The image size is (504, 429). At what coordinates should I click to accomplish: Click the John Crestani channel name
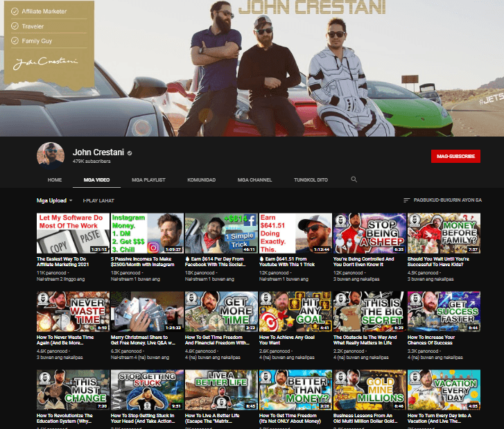pyautogui.click(x=98, y=152)
